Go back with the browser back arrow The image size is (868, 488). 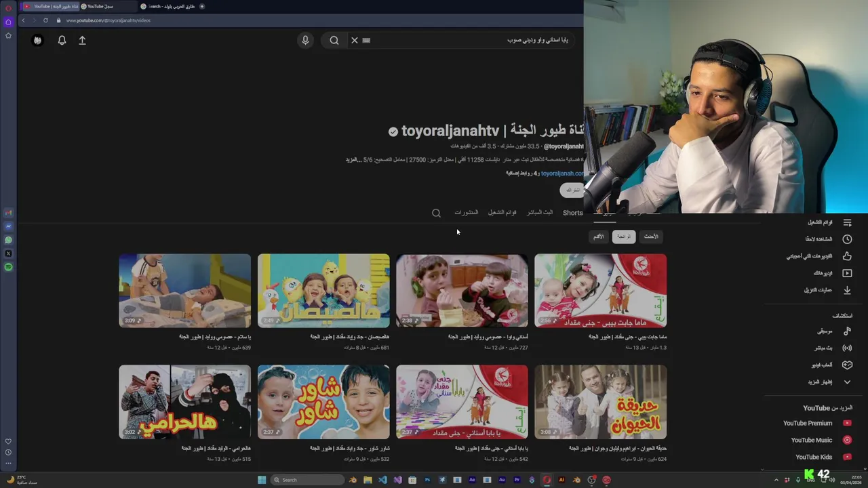[23, 20]
